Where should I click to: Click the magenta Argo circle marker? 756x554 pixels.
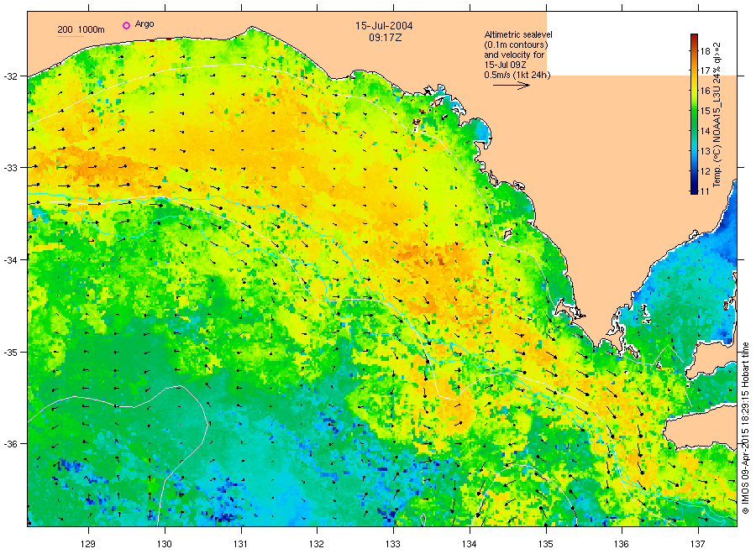[126, 25]
